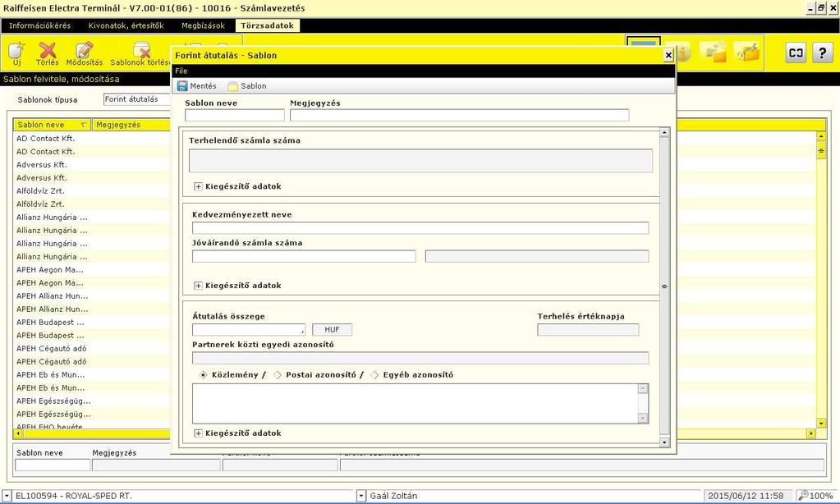Click the Sablon neve column sort arrow

coord(84,125)
